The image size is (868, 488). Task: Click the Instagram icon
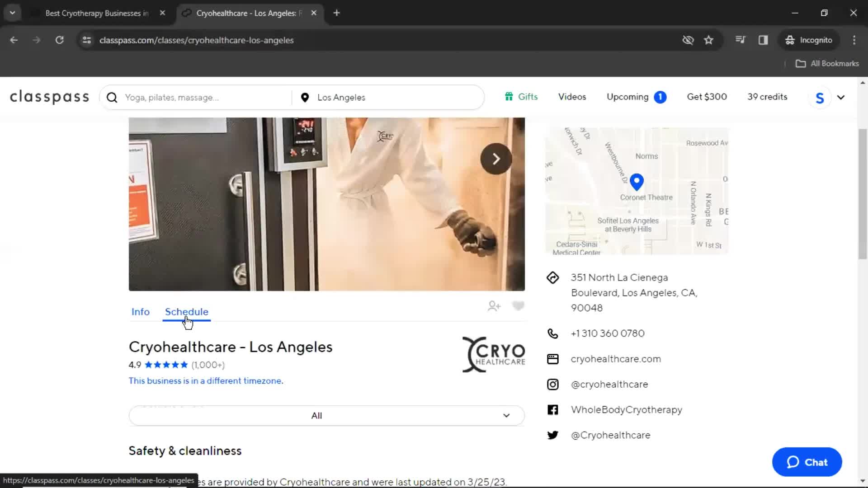[552, 385]
